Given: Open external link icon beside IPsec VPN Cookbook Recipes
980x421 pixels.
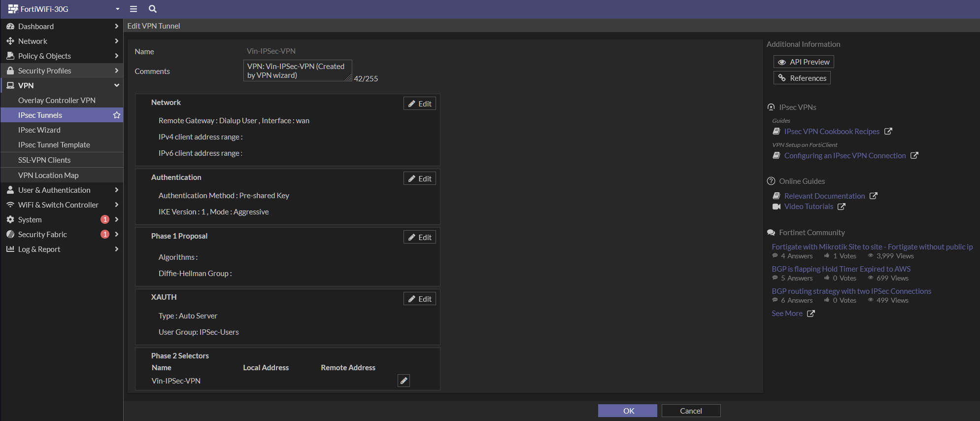Looking at the screenshot, I should pyautogui.click(x=888, y=132).
